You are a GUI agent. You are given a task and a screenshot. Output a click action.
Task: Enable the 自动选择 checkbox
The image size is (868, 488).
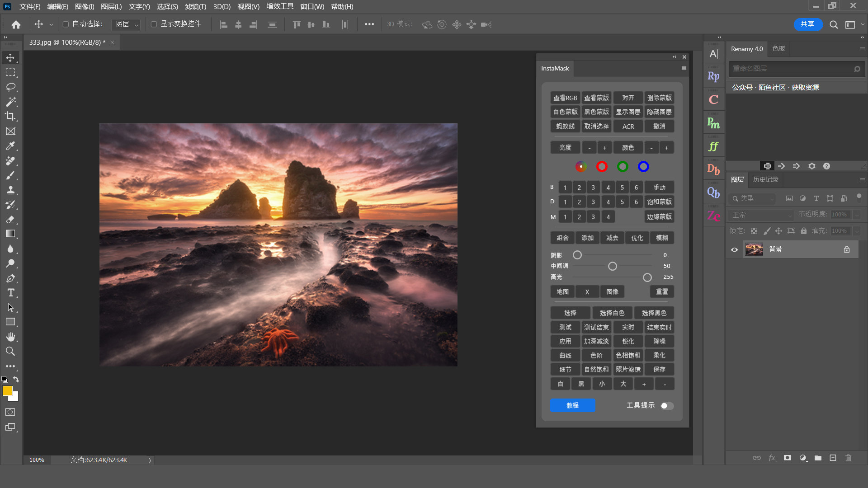66,24
